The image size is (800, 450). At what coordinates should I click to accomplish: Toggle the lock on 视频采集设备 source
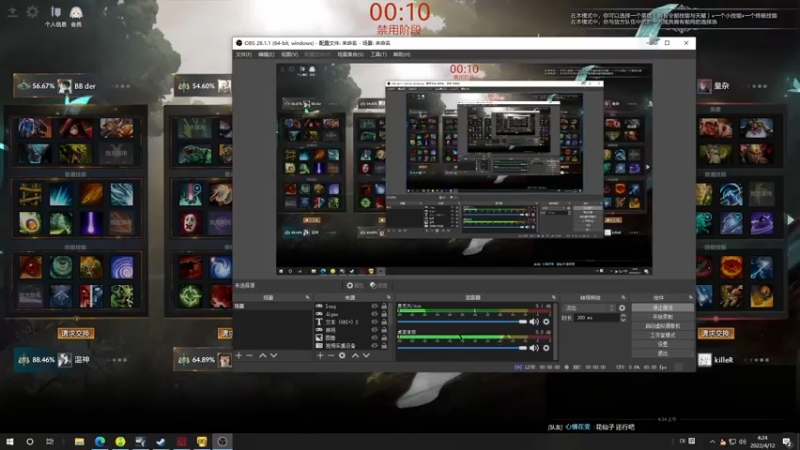(x=384, y=345)
